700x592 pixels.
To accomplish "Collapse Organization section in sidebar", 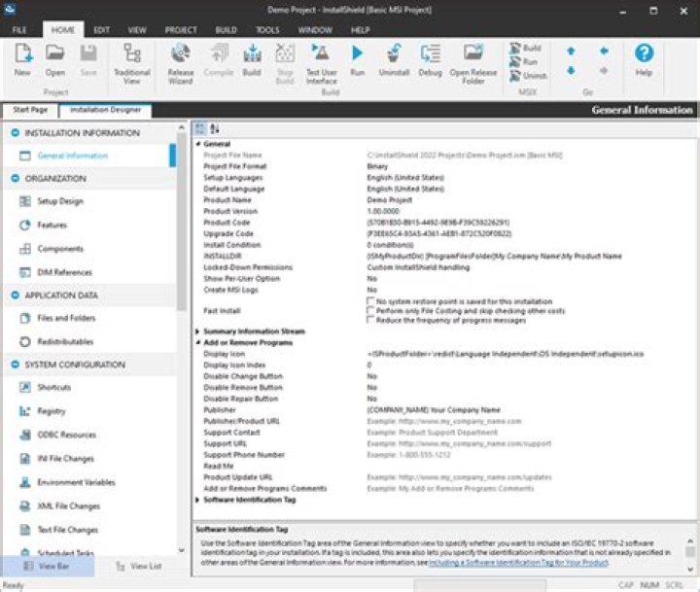I will (16, 178).
